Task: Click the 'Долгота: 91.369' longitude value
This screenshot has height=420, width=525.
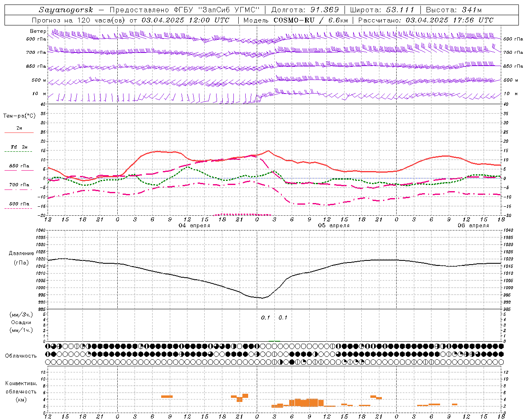Action: coord(305,10)
